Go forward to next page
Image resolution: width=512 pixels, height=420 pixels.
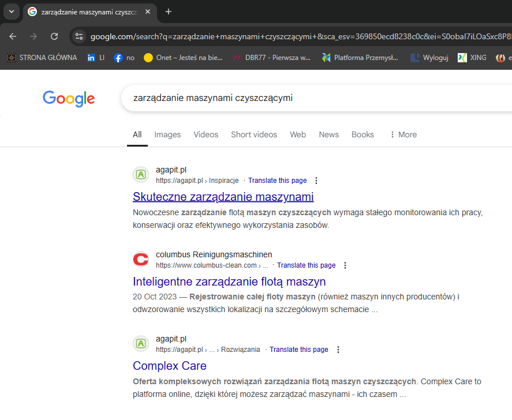[x=33, y=36]
